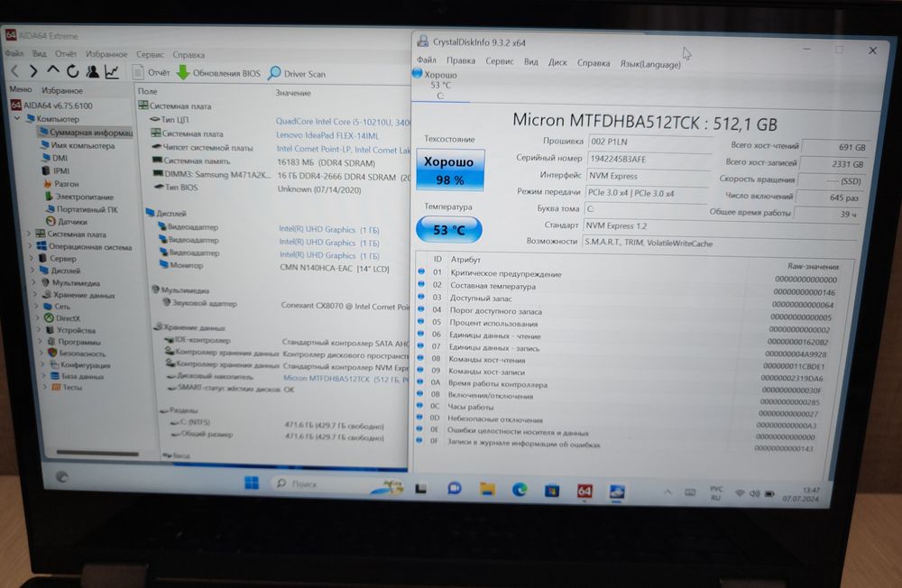Expand the Хранение данных tree node
902x588 pixels.
pyautogui.click(x=35, y=295)
